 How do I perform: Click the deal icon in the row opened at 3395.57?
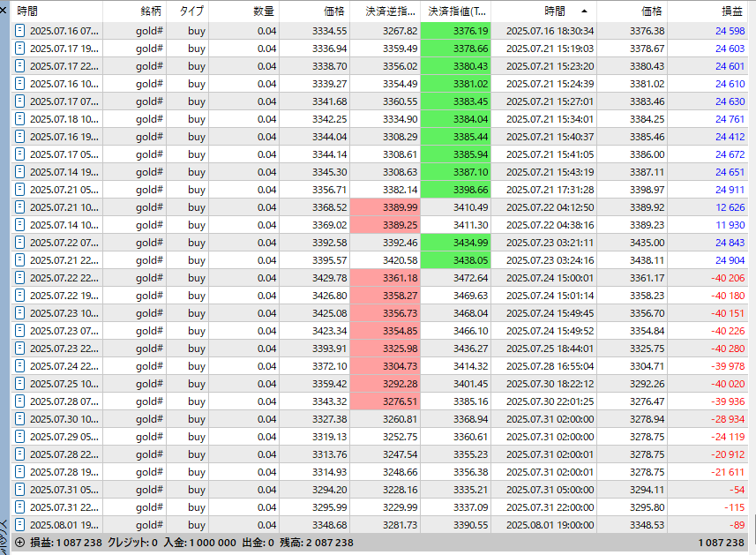point(19,260)
